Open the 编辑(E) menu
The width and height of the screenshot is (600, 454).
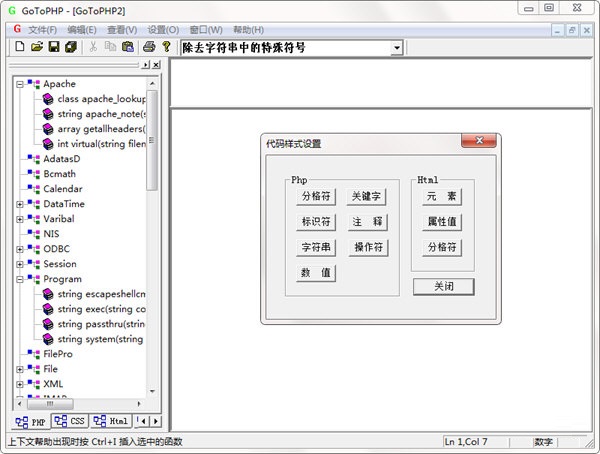pyautogui.click(x=82, y=30)
